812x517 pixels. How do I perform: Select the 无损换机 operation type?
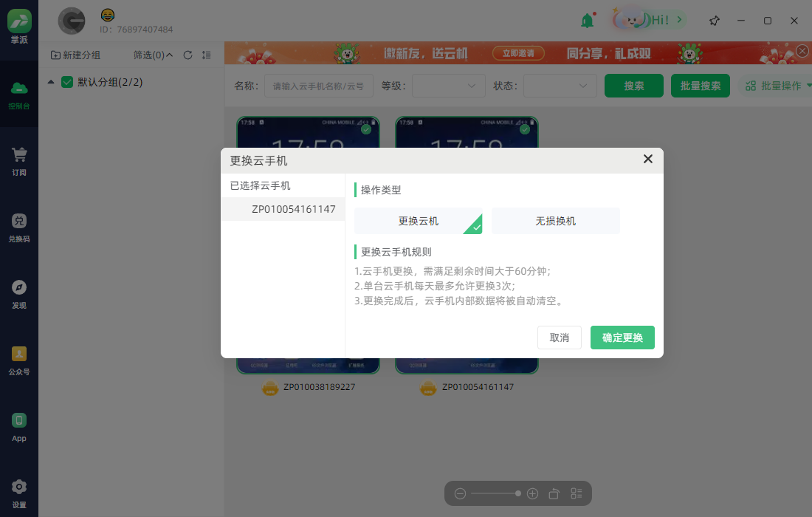[556, 221]
